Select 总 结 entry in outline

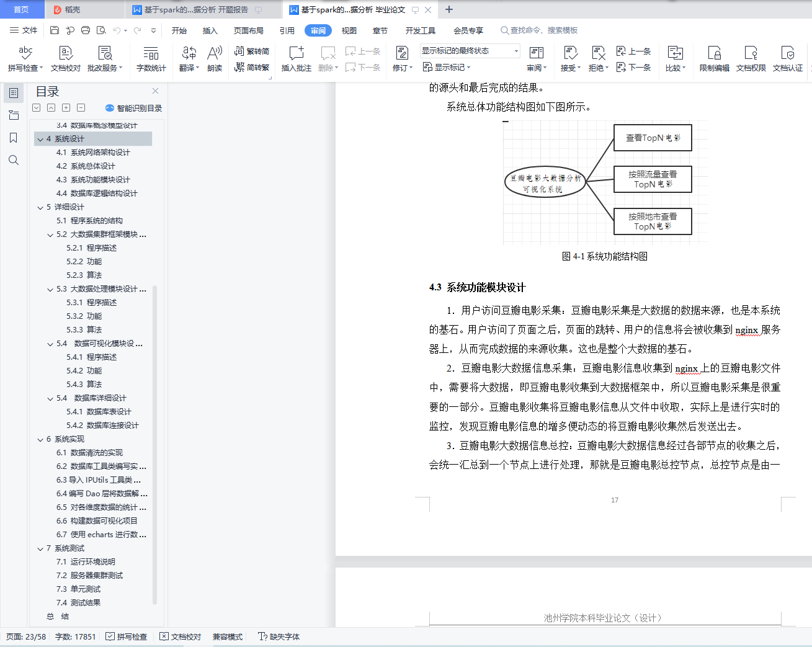pos(58,617)
